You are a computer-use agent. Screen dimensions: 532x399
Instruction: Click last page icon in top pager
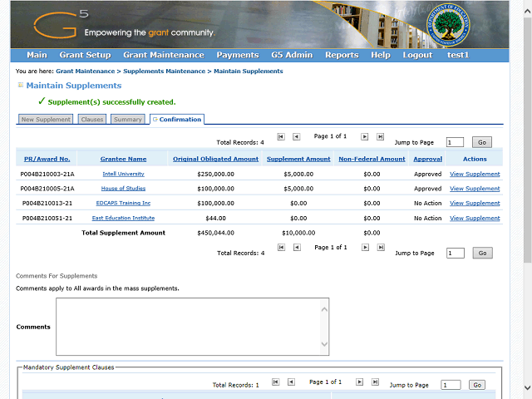tap(380, 136)
